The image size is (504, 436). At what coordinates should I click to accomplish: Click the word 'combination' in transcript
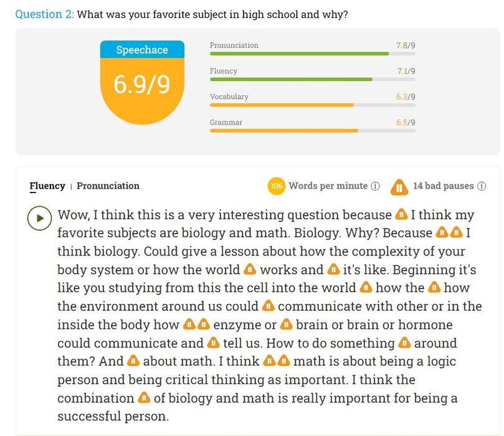[x=96, y=398]
